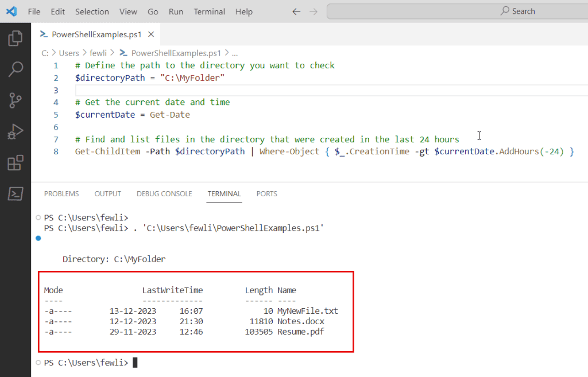Open the Extensions view
This screenshot has width=588, height=377.
pos(16,162)
